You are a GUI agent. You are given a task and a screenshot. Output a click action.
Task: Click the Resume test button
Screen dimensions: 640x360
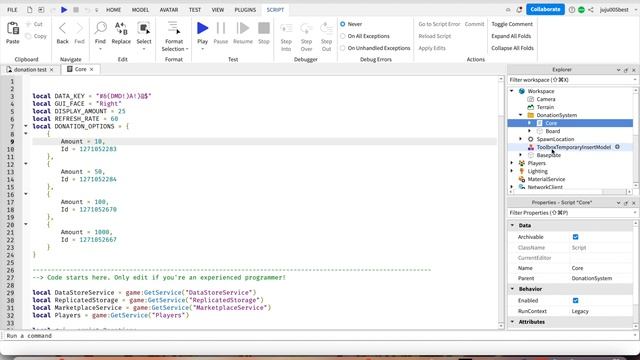click(243, 28)
